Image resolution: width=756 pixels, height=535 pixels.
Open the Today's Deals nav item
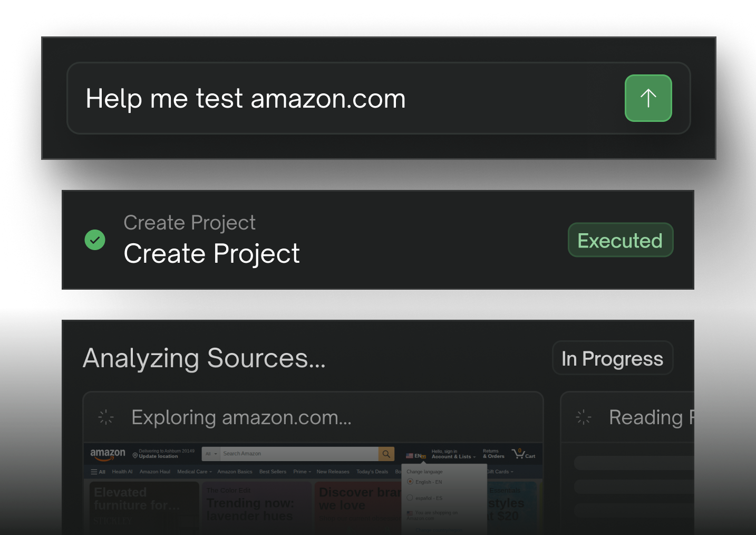tap(372, 472)
